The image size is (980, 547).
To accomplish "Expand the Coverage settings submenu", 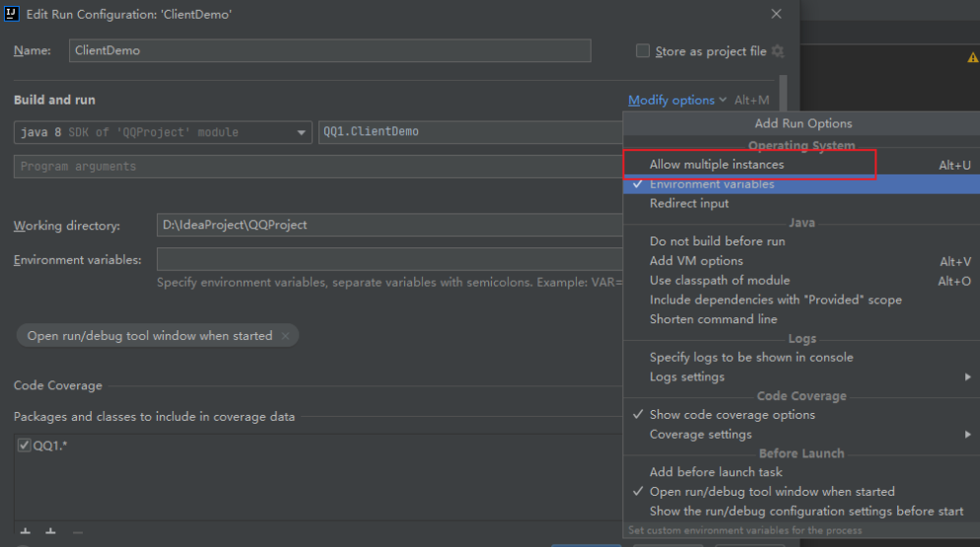I will click(x=700, y=434).
